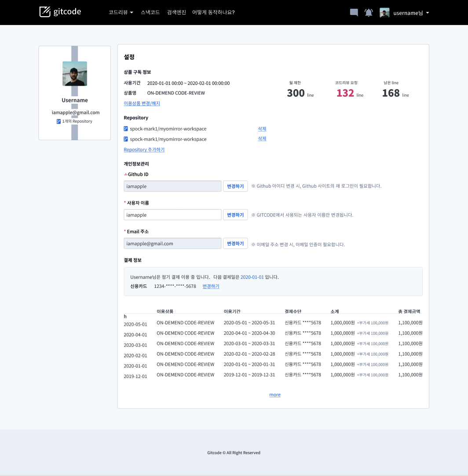
Task: Click 변경하기 button for Github ID
Action: pos(235,186)
